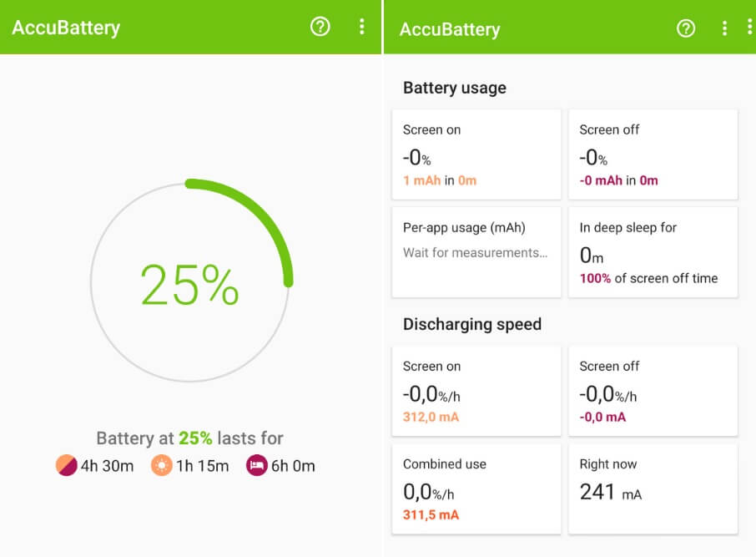
Task: Tap the AccuBattery title on right screen
Action: [450, 29]
